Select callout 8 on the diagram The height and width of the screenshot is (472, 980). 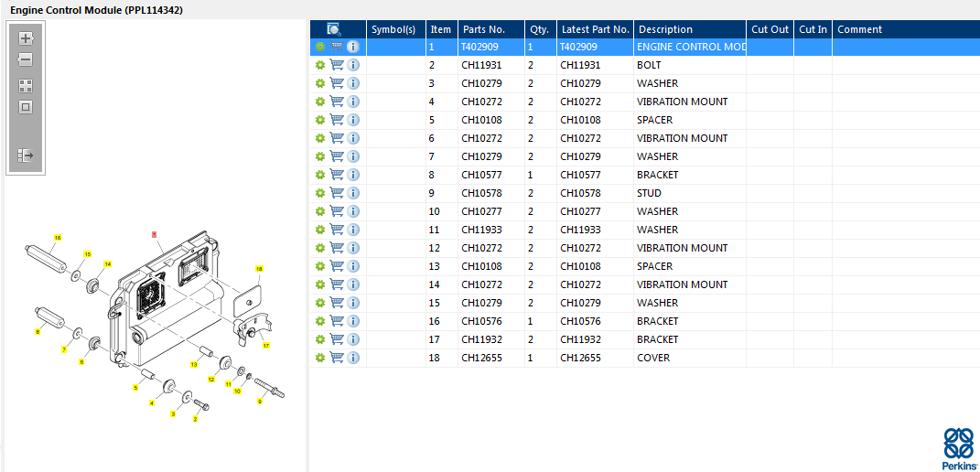(x=38, y=332)
